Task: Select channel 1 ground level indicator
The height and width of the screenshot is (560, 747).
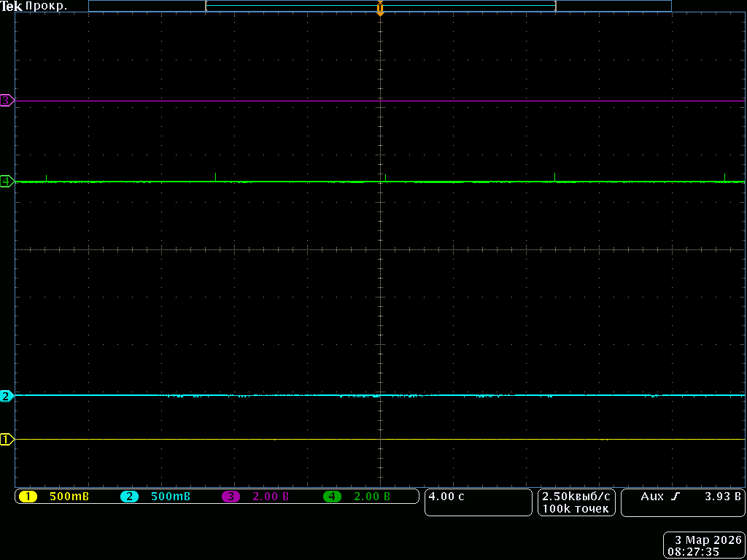Action: [7, 439]
